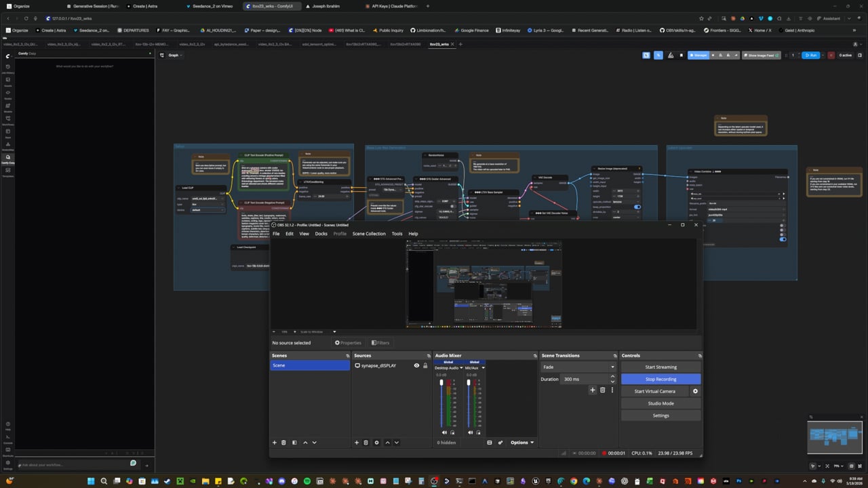Mute the Mic/Aux channel
This screenshot has width=868, height=488.
(470, 432)
